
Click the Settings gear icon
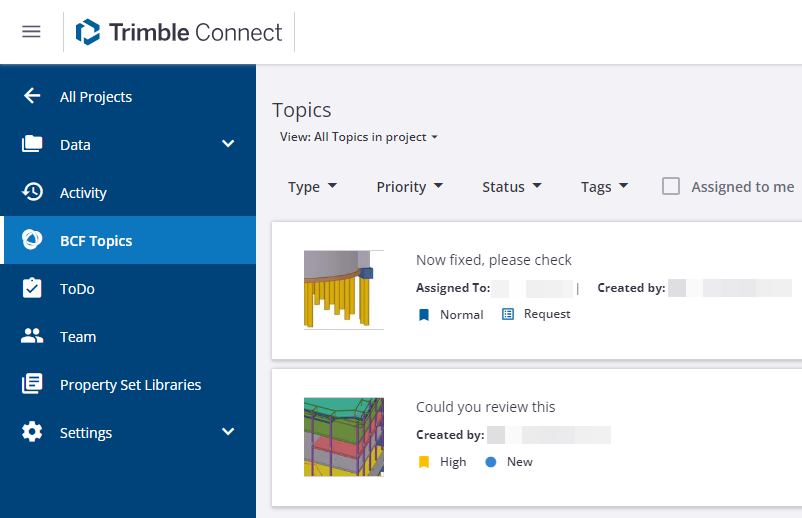[x=32, y=432]
